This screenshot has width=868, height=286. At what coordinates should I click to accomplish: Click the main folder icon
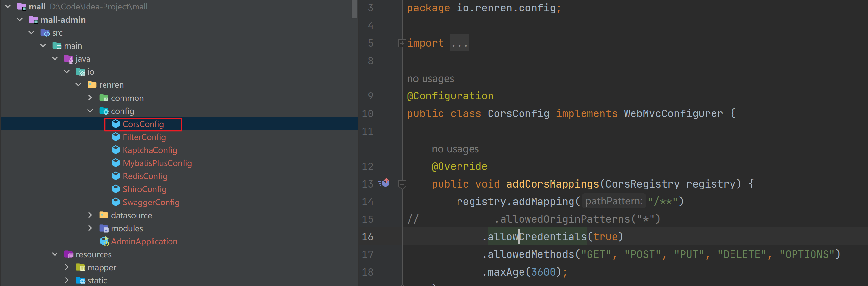click(x=57, y=46)
